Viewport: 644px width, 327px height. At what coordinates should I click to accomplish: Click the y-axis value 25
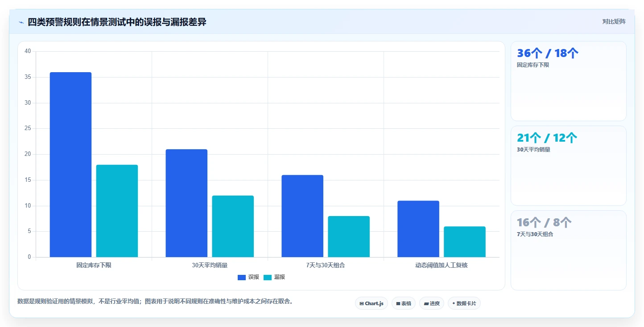(x=28, y=128)
